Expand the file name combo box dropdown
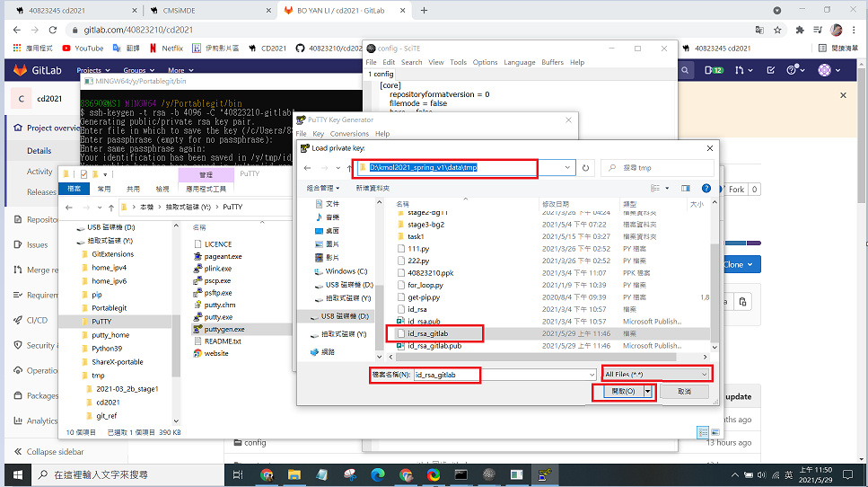The width and height of the screenshot is (868, 487). (x=592, y=375)
